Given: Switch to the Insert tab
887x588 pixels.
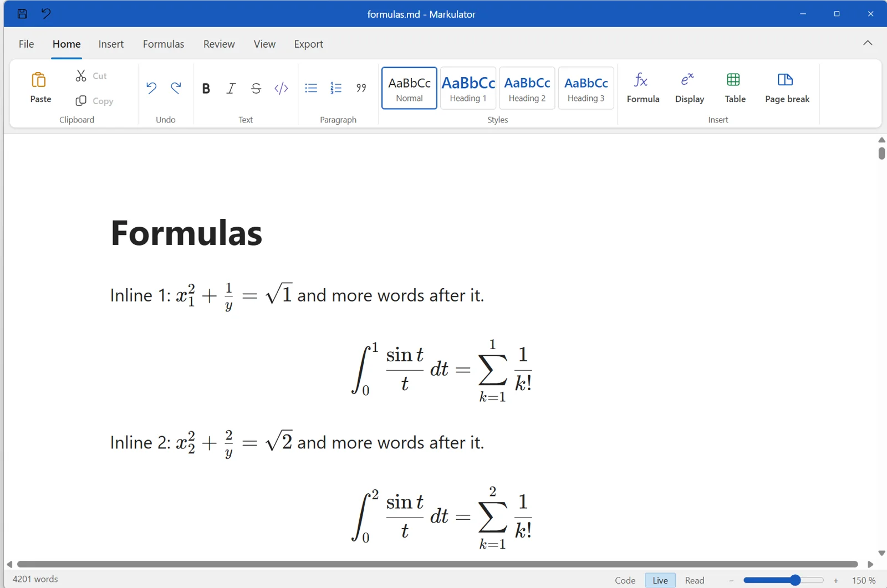Looking at the screenshot, I should pos(111,44).
